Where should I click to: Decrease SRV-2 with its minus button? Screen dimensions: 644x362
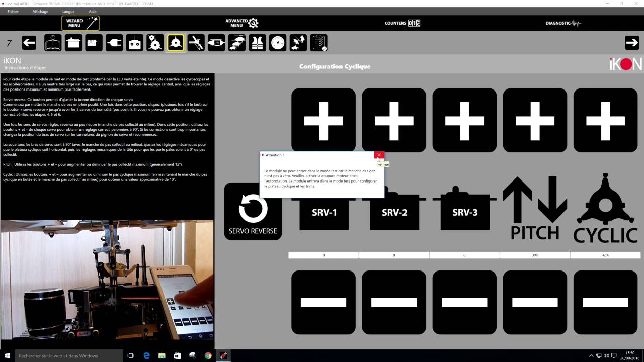[x=394, y=302]
